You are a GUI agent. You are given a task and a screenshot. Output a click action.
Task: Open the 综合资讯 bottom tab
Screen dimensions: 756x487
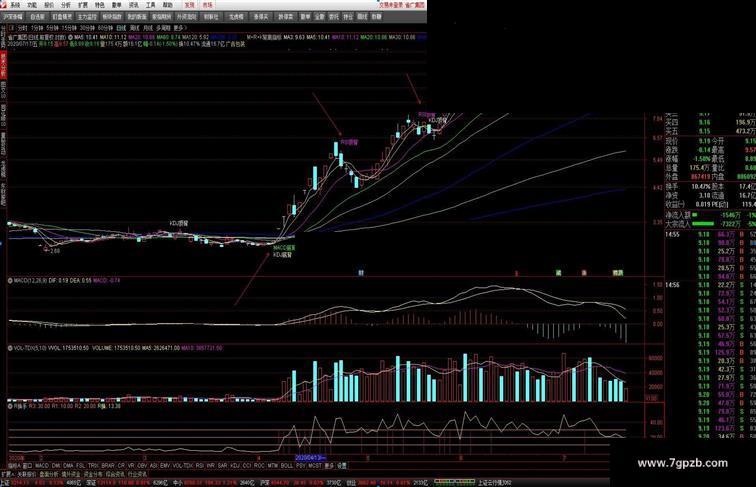click(115, 474)
